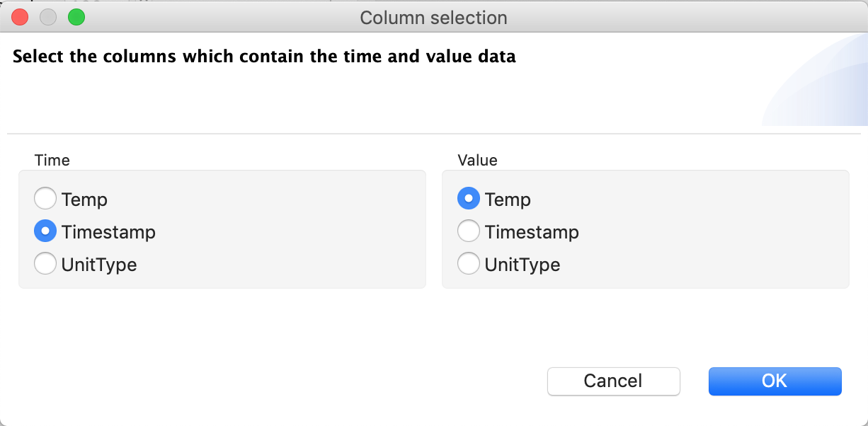This screenshot has height=426, width=868.
Task: Choose Timestamp radio button in Time group
Action: (x=45, y=232)
